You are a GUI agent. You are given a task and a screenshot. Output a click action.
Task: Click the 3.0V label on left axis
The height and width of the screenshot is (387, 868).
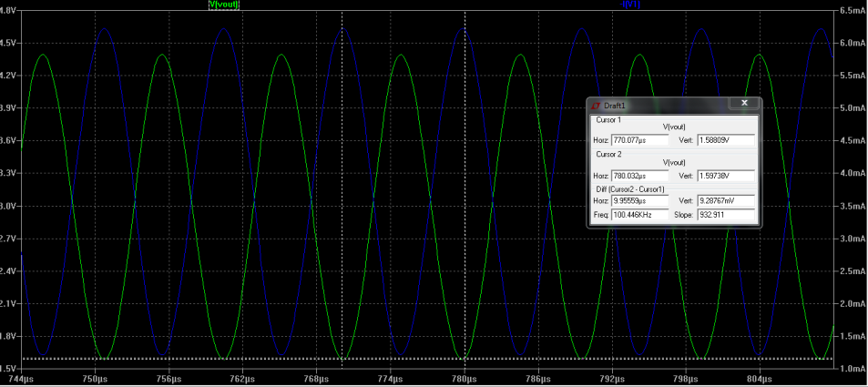[9, 206]
